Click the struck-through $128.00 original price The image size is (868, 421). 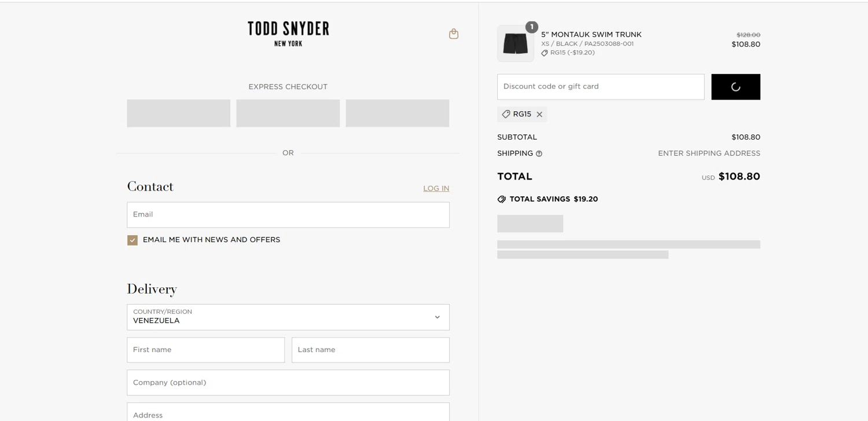[748, 35]
